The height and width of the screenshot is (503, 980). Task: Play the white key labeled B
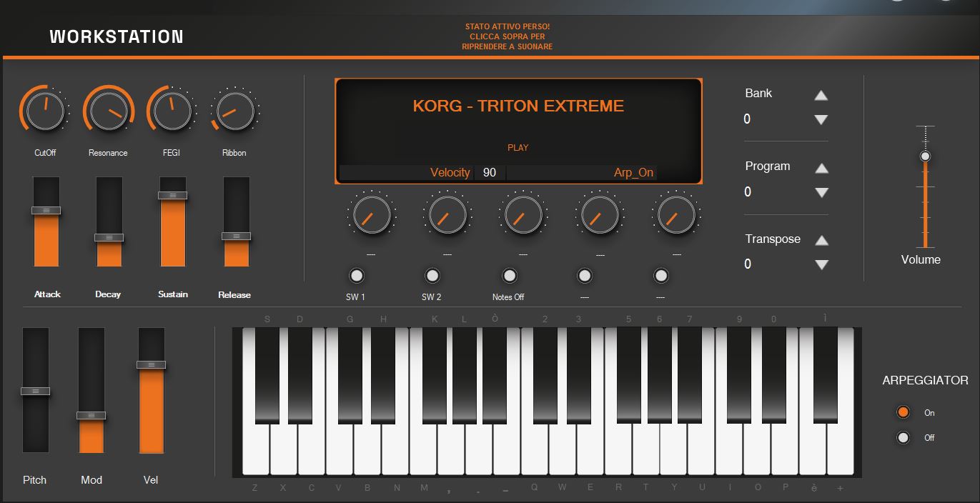(x=367, y=450)
